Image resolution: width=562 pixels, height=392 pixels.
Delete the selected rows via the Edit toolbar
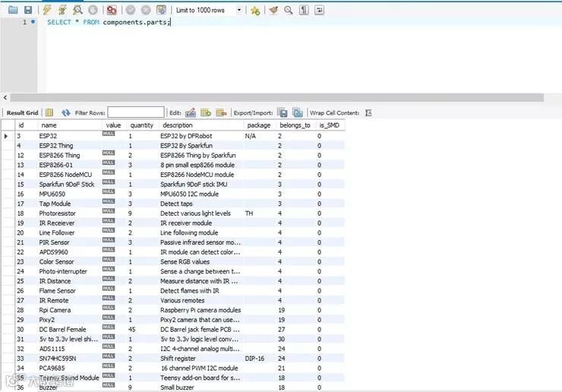[221, 112]
